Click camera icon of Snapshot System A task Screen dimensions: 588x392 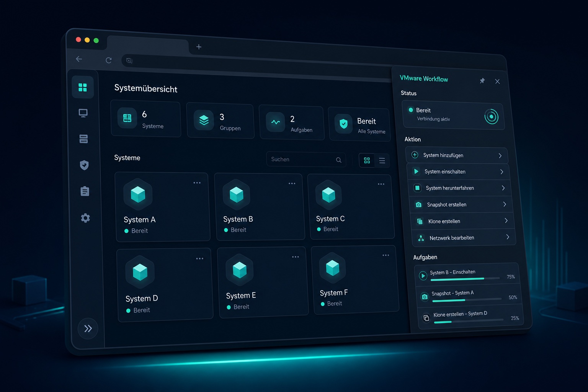point(425,297)
